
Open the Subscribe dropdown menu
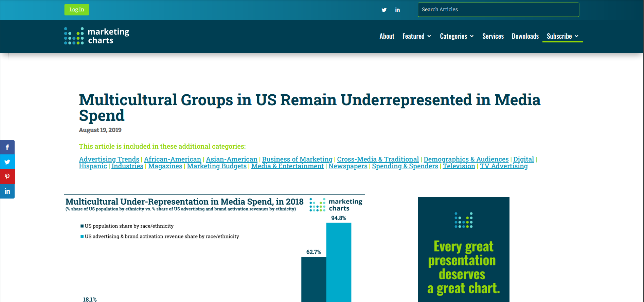562,36
